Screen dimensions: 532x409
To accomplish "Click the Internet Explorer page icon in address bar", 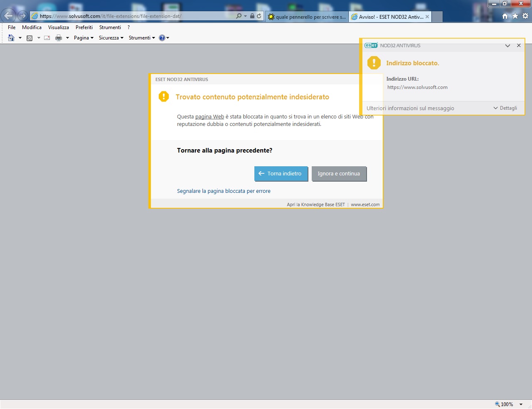I will [35, 16].
